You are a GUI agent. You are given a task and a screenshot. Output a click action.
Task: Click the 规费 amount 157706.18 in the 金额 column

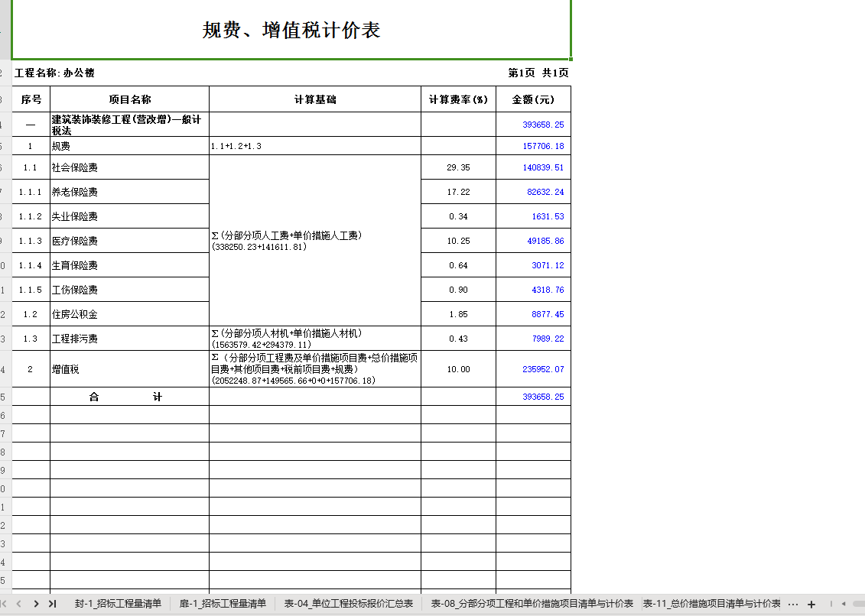[533, 146]
